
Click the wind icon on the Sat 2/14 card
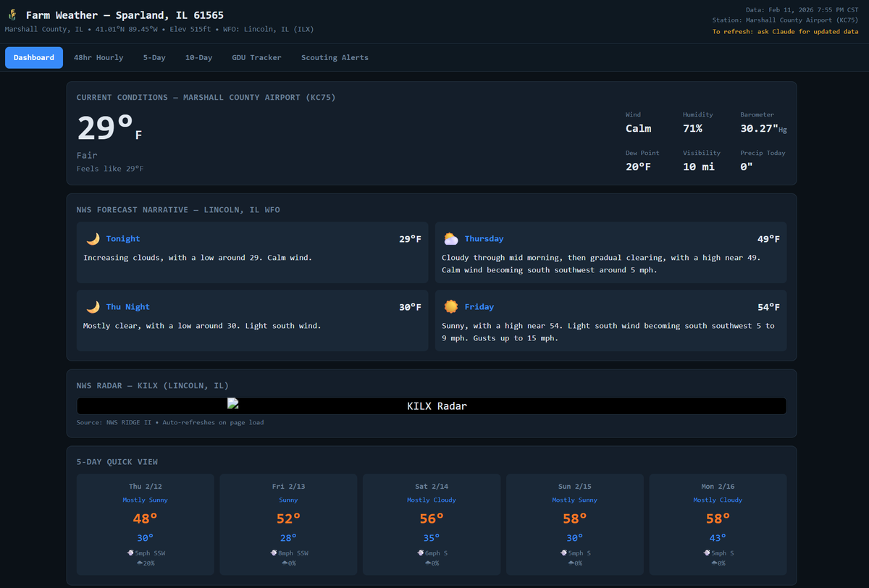[421, 553]
